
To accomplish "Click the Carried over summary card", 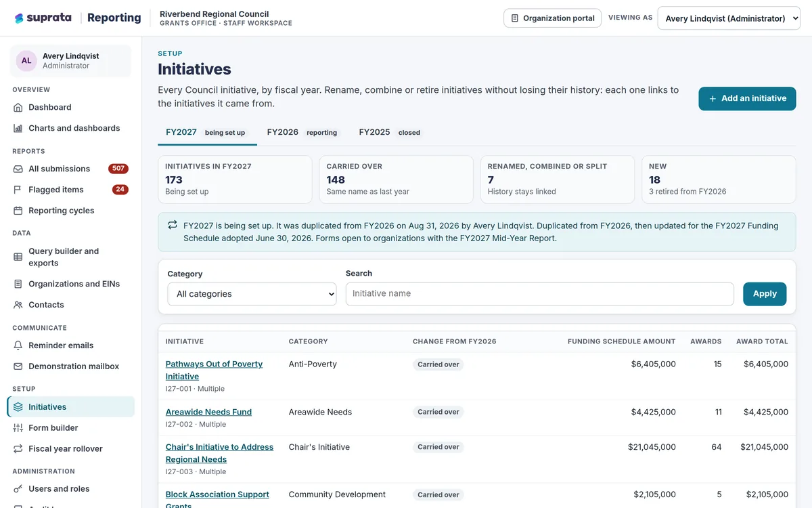I will point(396,179).
